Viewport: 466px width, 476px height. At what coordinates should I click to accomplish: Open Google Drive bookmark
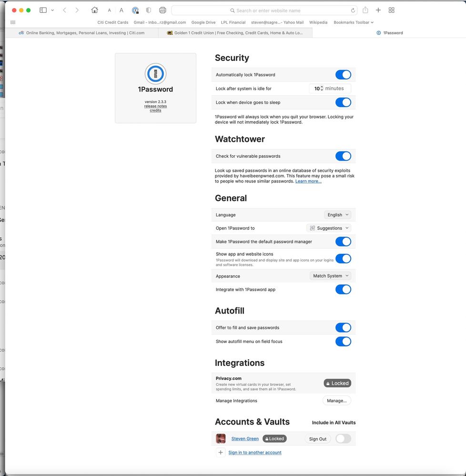tap(203, 22)
